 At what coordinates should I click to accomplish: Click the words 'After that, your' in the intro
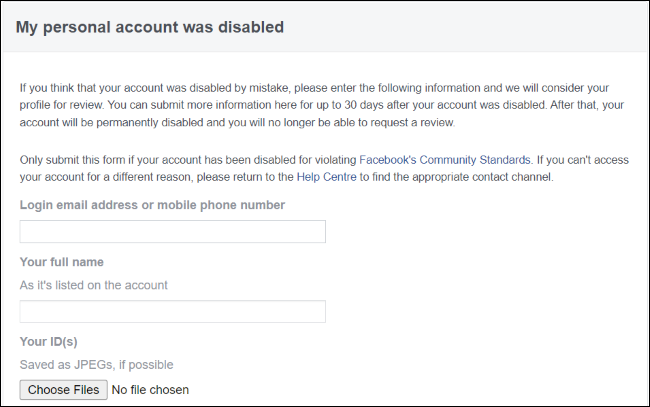(x=587, y=105)
